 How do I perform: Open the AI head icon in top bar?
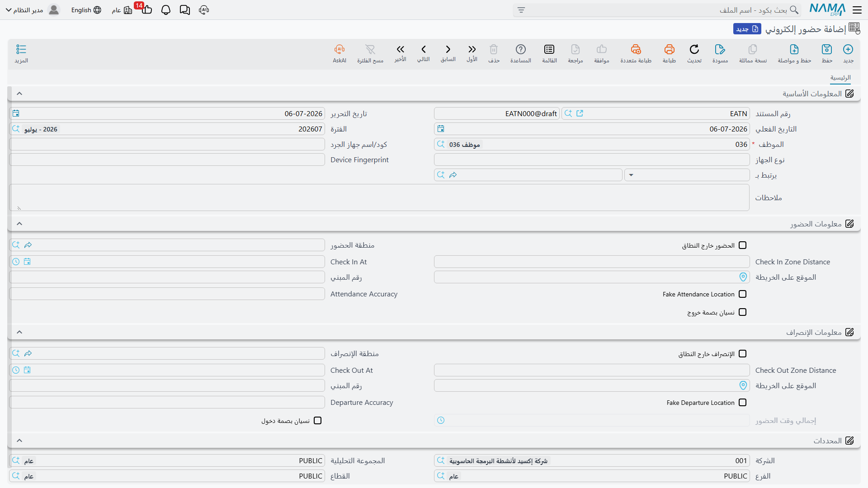click(204, 10)
